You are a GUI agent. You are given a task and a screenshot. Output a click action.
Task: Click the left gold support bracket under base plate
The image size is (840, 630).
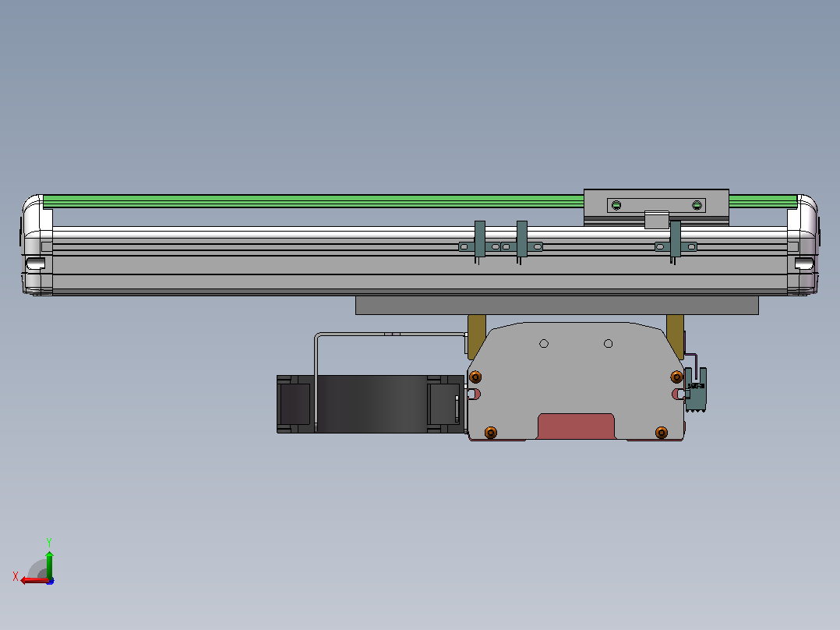[x=476, y=335]
